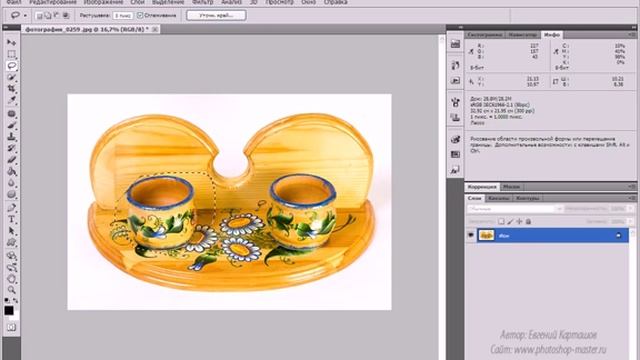The image size is (640, 360).
Task: Select the Blur tool
Action: 11,183
